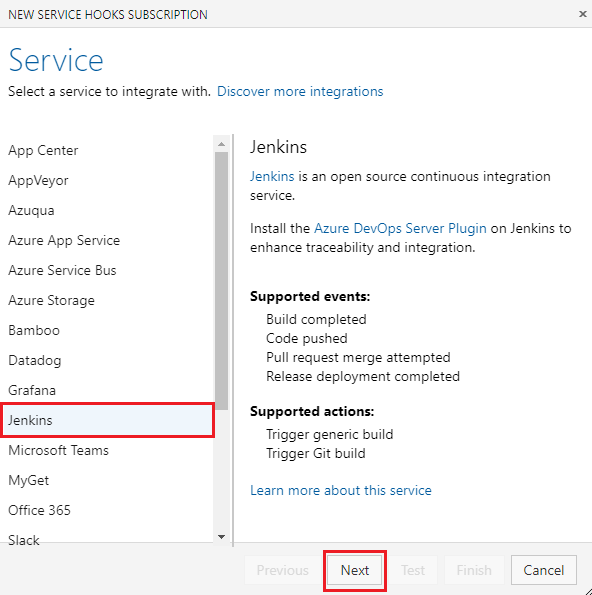Click scroll down arrow of service list
Viewport: 592px width, 595px height.
pyautogui.click(x=222, y=537)
